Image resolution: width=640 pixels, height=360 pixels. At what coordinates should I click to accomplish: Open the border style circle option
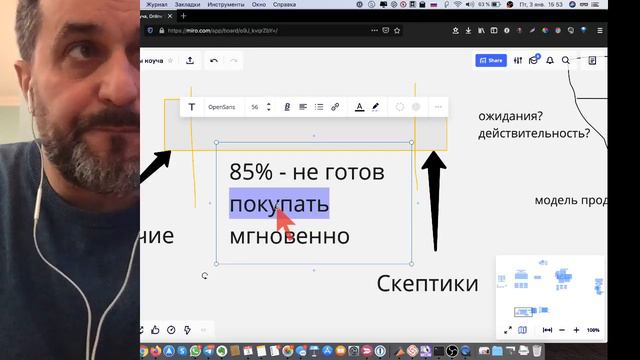[x=400, y=107]
